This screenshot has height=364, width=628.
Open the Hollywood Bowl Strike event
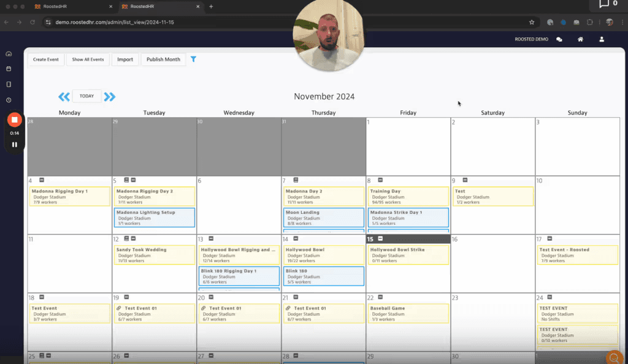(x=408, y=255)
